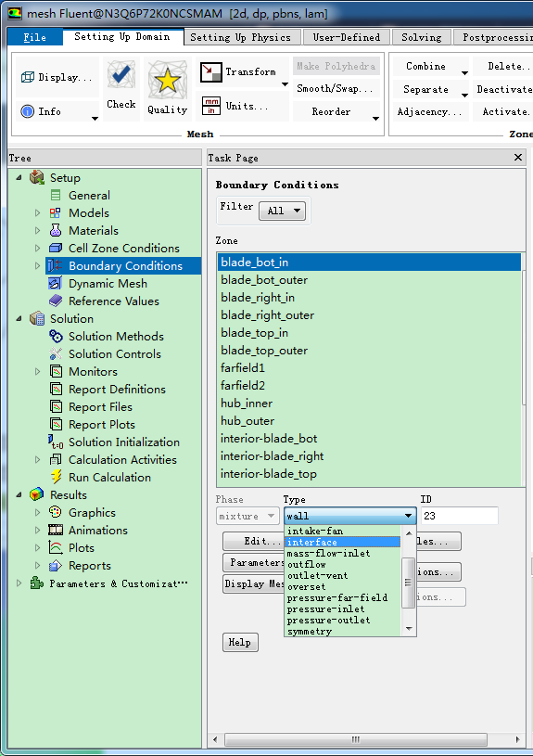
Task: Expand Cell Zone Conditions node
Action: click(x=38, y=249)
